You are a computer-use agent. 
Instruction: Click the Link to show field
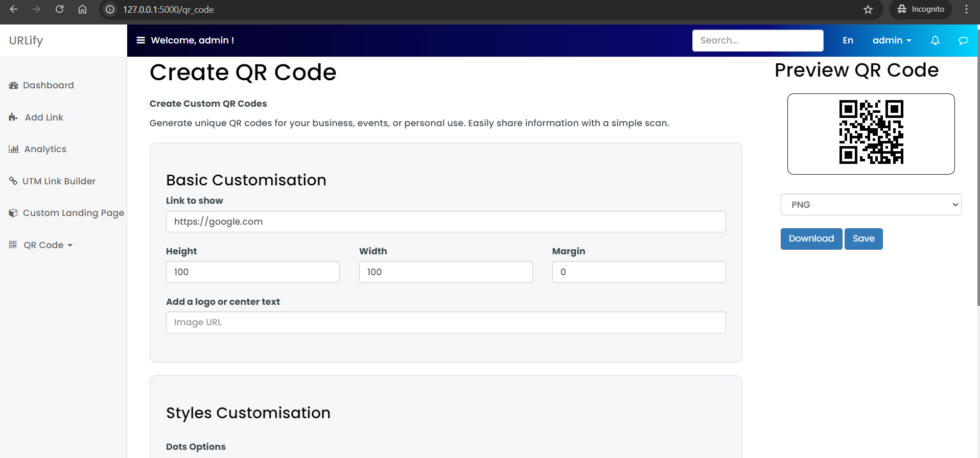click(x=446, y=222)
